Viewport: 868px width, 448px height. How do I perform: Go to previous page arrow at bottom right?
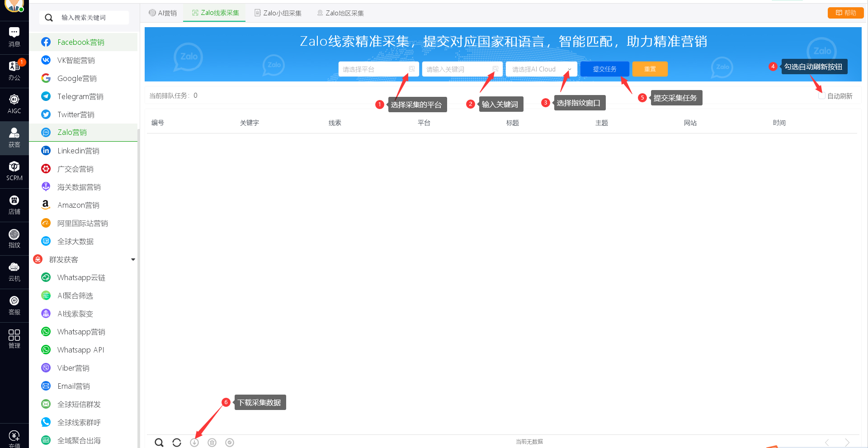(827, 443)
